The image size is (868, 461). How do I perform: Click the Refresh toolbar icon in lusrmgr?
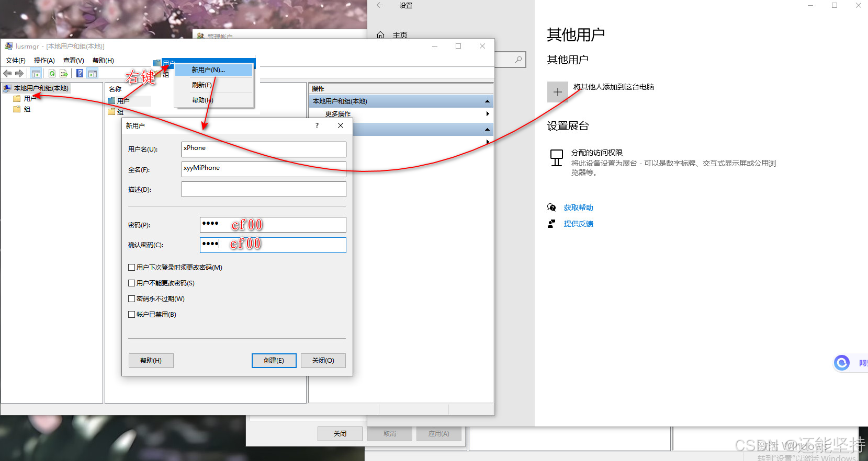click(52, 74)
